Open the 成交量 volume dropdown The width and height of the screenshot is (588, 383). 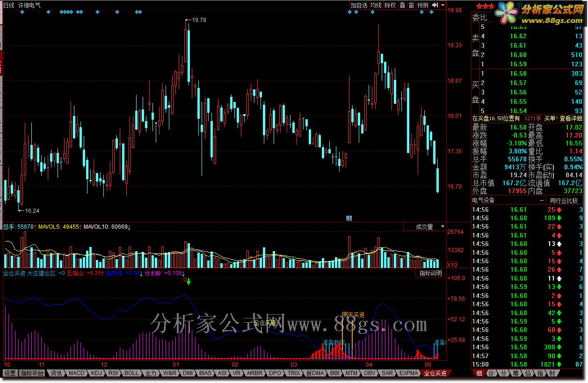(x=425, y=227)
